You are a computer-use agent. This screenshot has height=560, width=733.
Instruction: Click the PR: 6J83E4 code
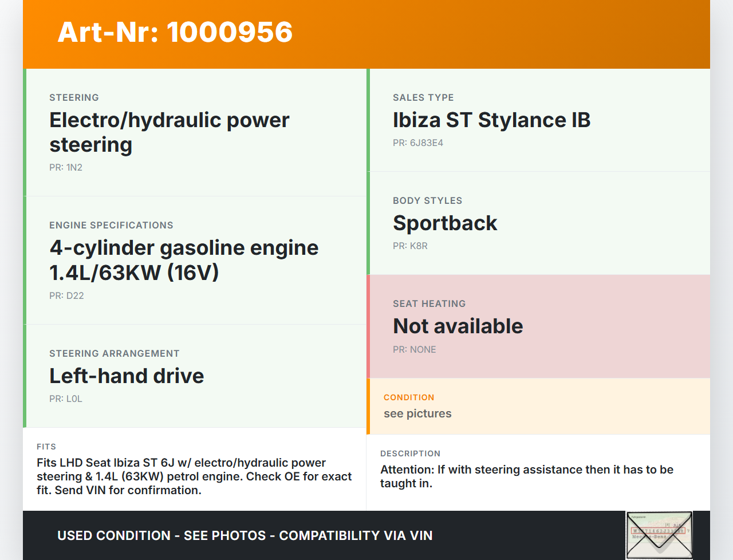(418, 143)
